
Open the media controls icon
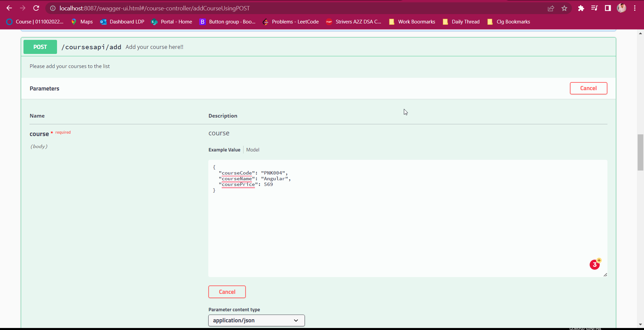click(594, 8)
